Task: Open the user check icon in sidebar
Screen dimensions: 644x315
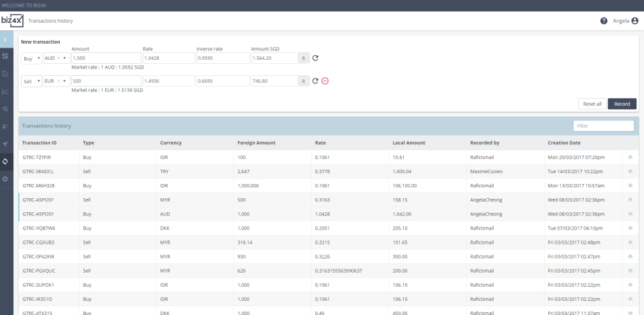Action: (x=5, y=126)
